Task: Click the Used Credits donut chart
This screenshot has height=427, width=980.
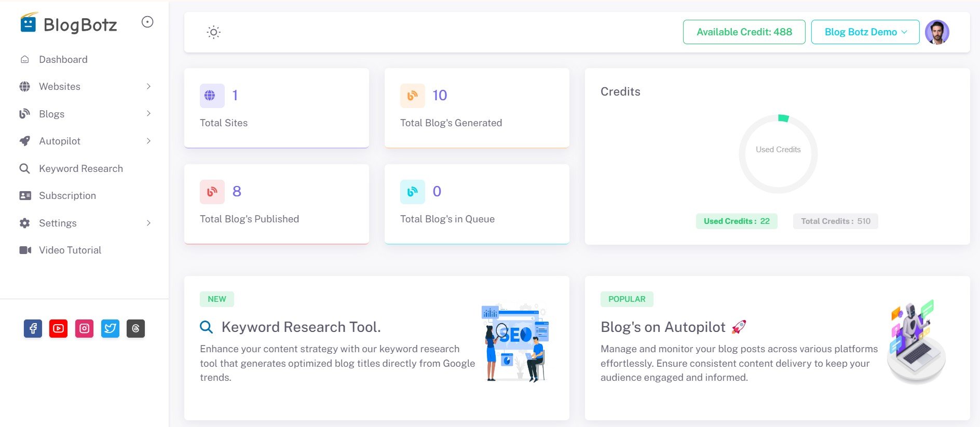Action: [x=778, y=154]
